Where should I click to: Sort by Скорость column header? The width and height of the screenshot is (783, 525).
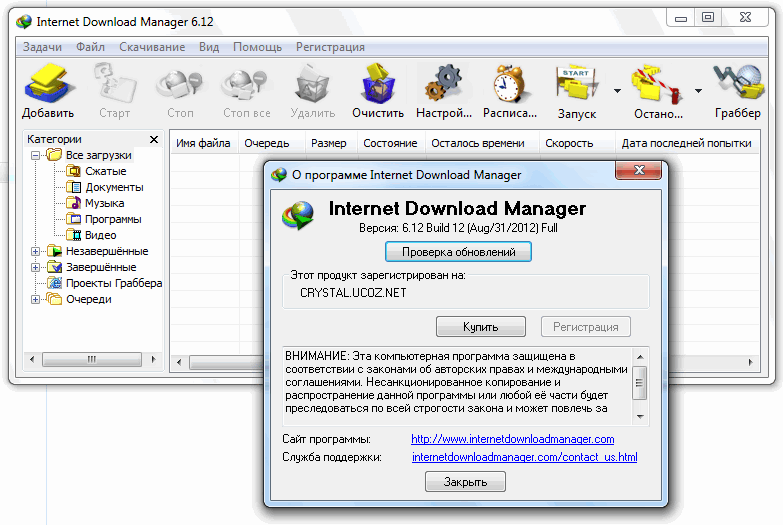(577, 143)
